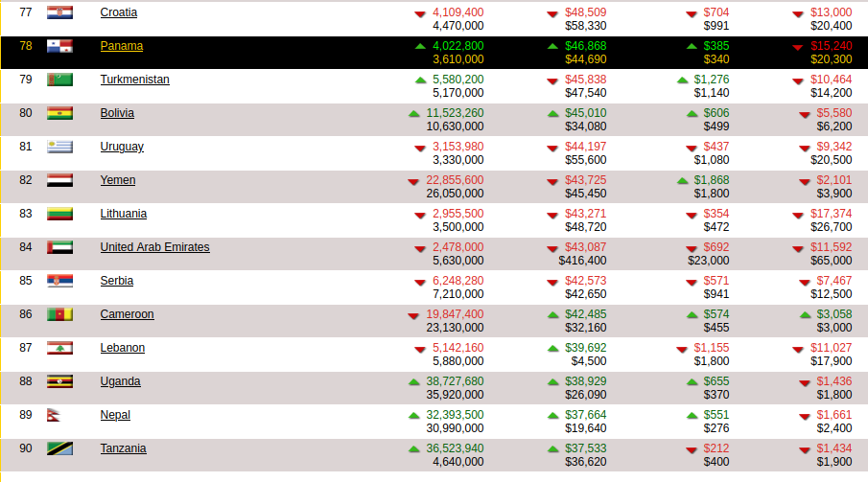
Task: Click Tanzania's $37,533 value
Action: tap(585, 448)
